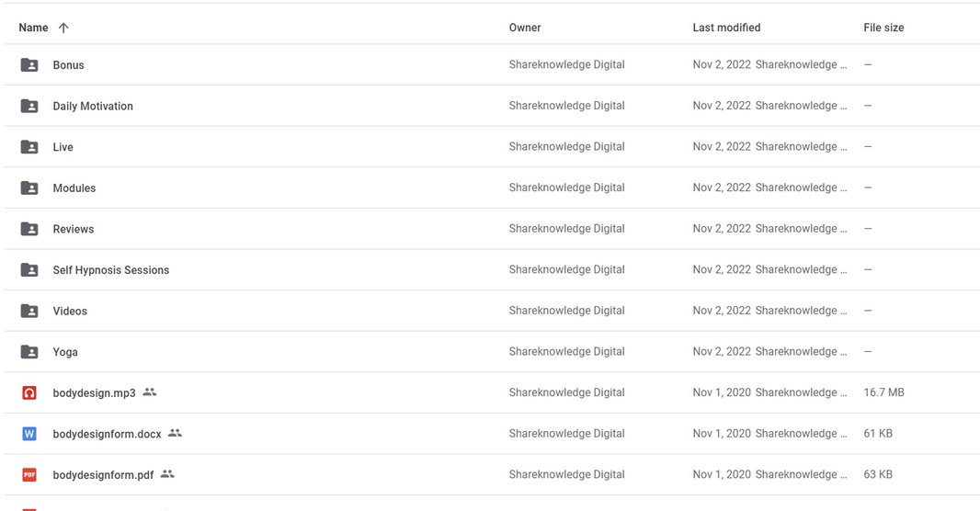Screen dimensions: 980x511
Task: Click the Modules folder icon
Action: coord(29,188)
